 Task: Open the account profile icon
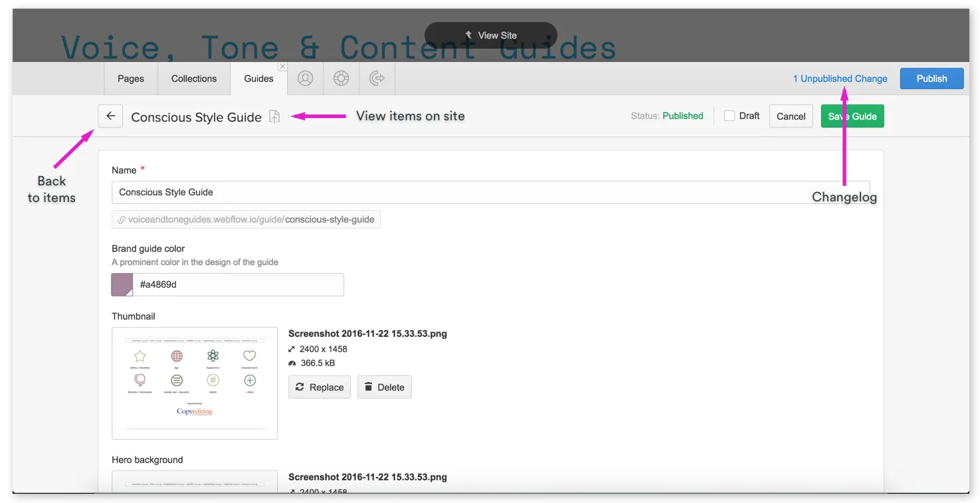pos(305,78)
